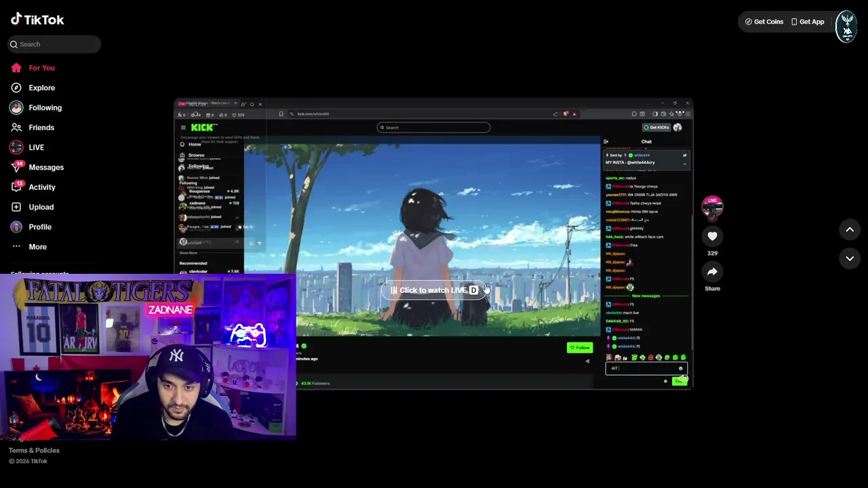Open the account avatar menu top right

point(846,26)
